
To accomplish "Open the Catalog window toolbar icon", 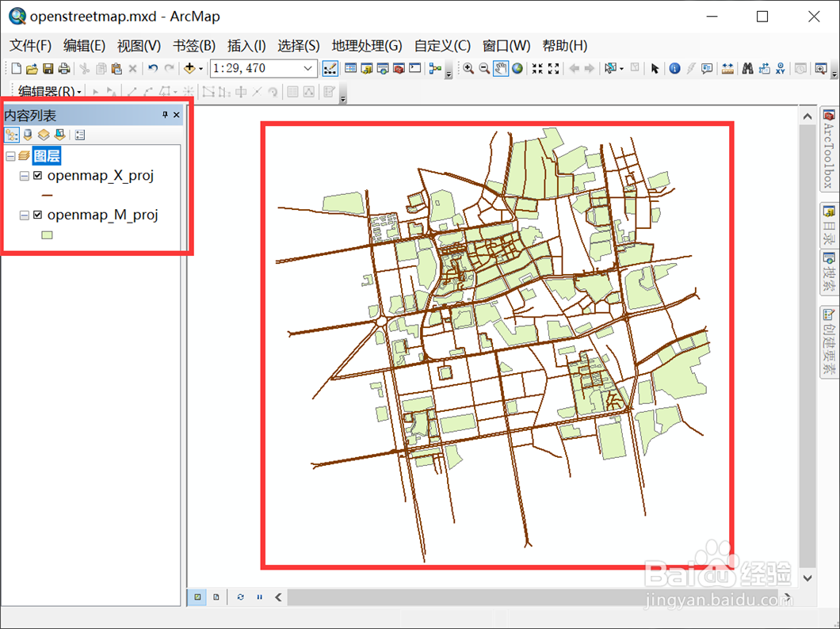I will [x=366, y=68].
